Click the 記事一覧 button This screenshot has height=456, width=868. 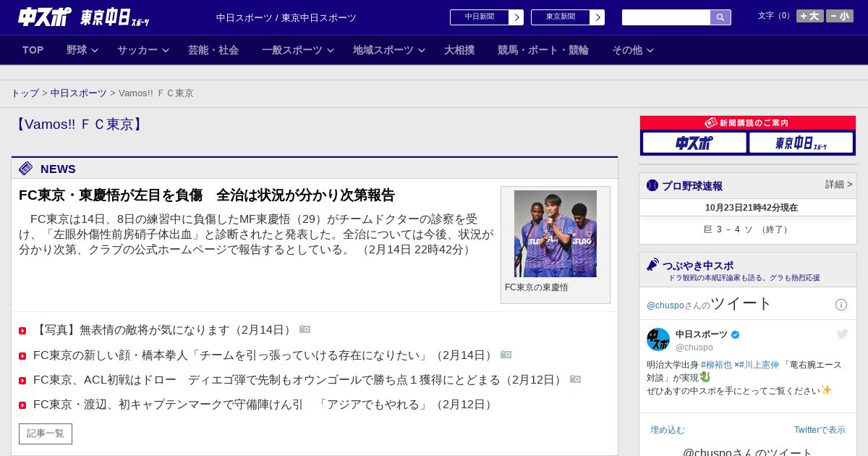point(46,434)
